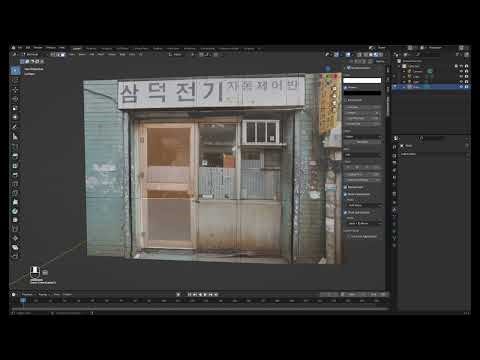Open the Options dropdown below shading buttons
The height and width of the screenshot is (360, 480).
(380, 61)
